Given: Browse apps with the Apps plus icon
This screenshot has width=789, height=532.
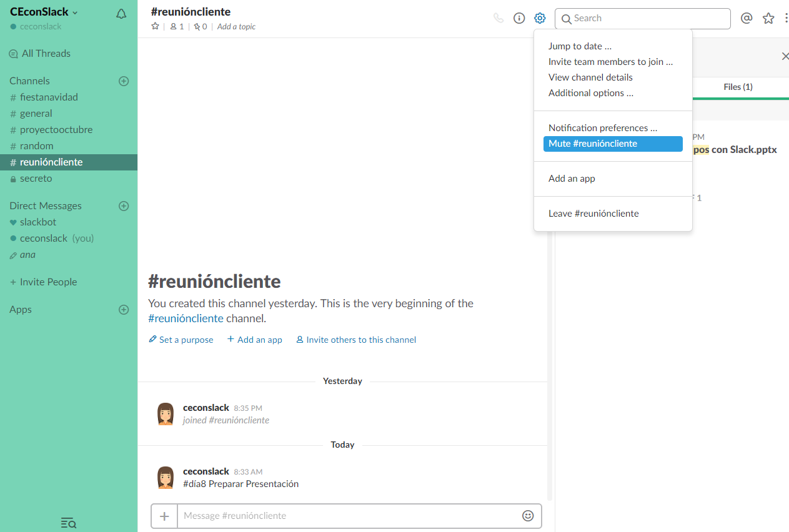Looking at the screenshot, I should [124, 310].
